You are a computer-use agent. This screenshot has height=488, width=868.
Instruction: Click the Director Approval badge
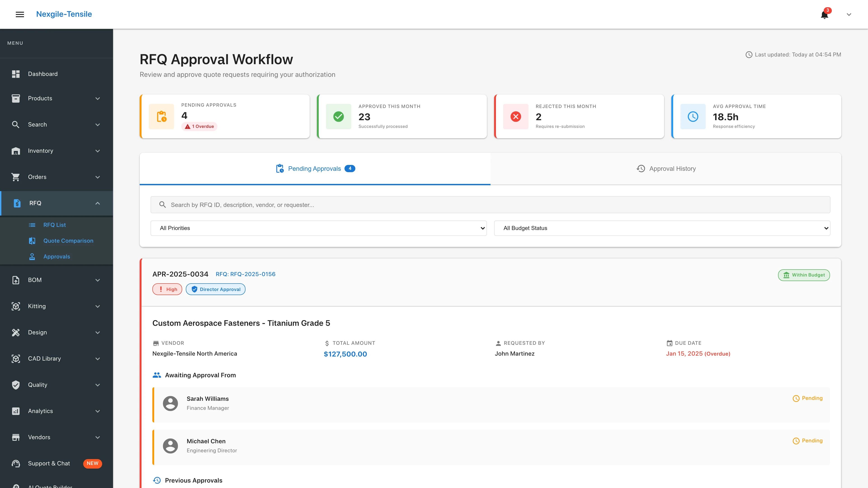coord(215,289)
